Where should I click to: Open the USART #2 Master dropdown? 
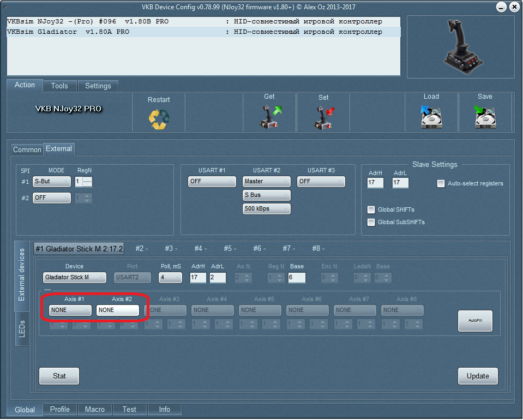point(267,182)
